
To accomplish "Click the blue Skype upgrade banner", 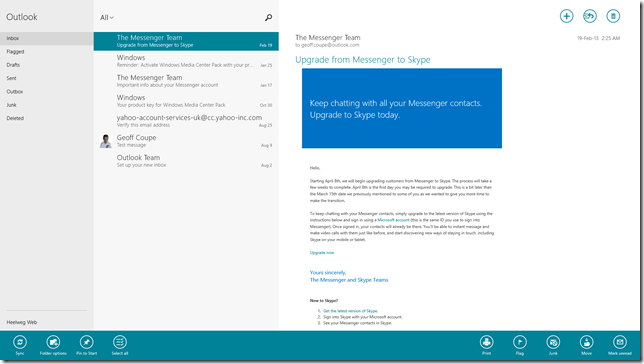I will pos(402,108).
